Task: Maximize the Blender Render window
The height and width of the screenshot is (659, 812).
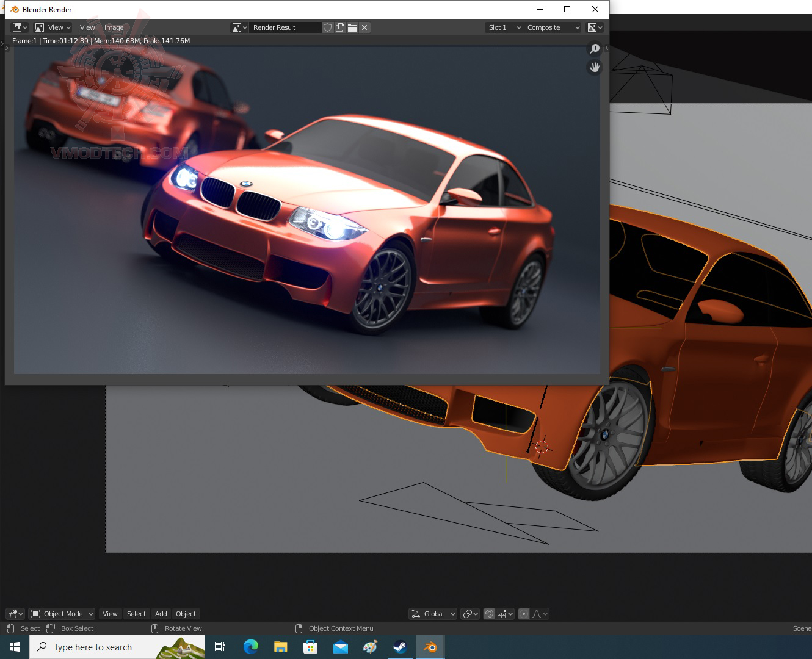Action: (x=567, y=9)
